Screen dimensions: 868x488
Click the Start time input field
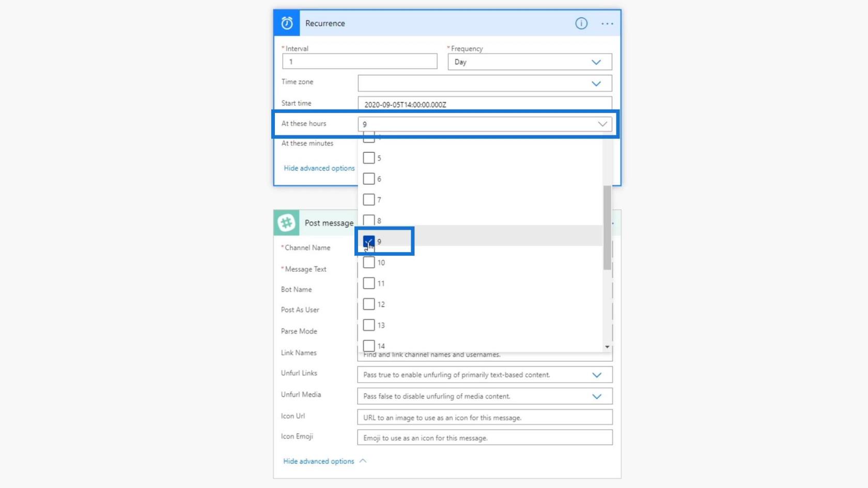[485, 104]
